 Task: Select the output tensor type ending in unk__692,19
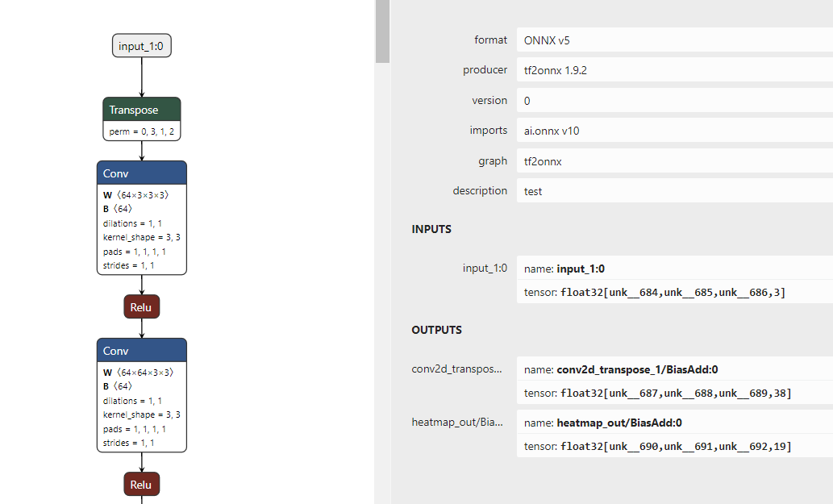(674, 446)
